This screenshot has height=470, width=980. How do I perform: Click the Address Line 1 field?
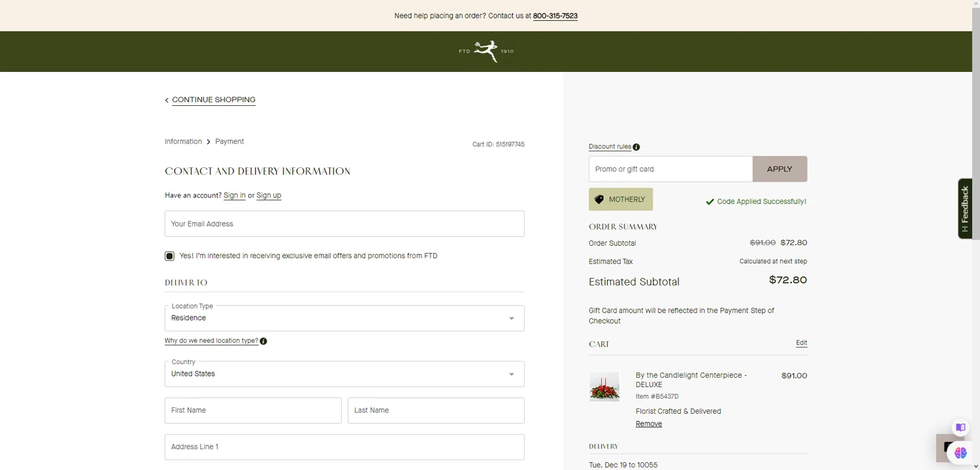tap(344, 447)
